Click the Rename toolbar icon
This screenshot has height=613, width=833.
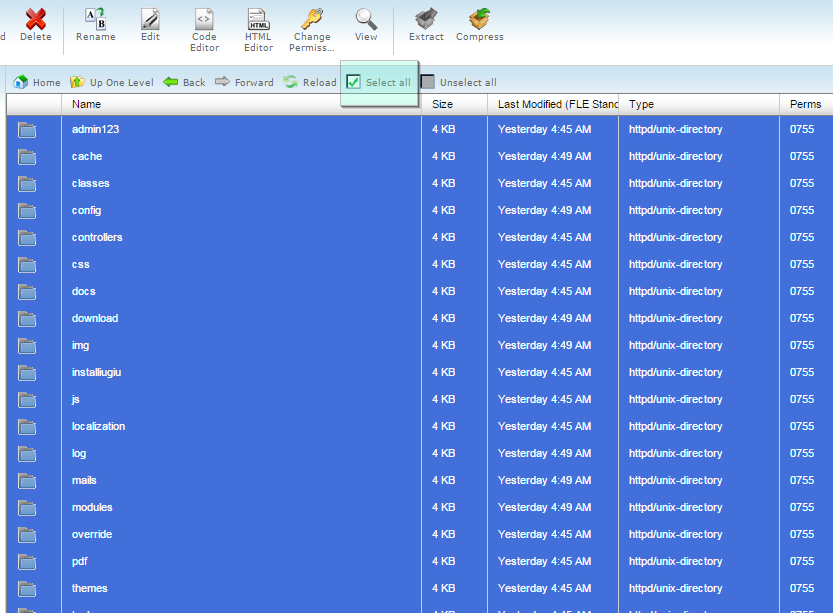(x=95, y=18)
